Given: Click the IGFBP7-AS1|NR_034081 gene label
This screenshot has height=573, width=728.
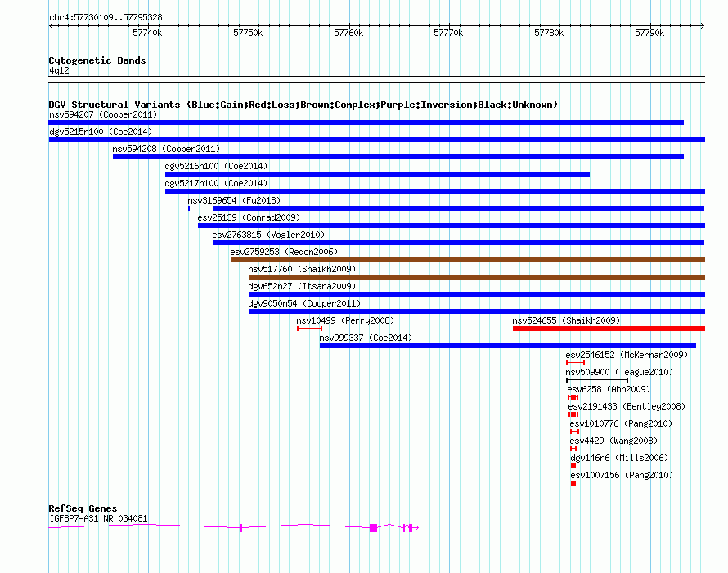Looking at the screenshot, I should [x=98, y=518].
